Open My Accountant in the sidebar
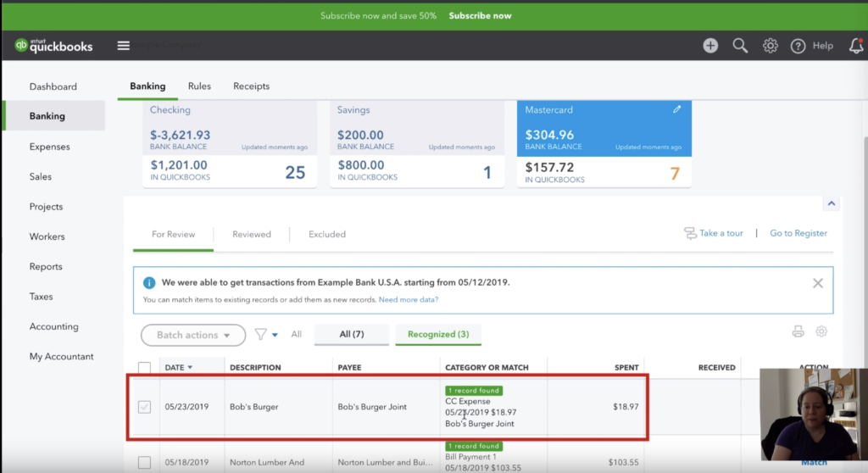 point(61,356)
